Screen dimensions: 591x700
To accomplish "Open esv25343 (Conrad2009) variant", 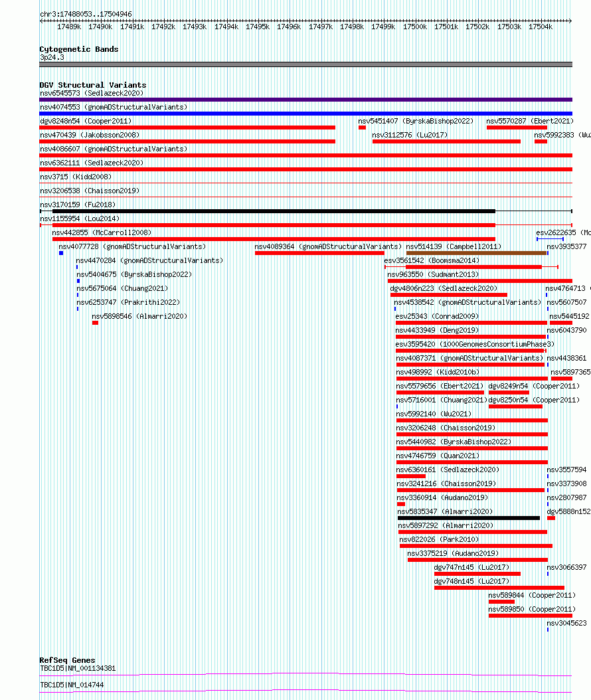I will (437, 316).
